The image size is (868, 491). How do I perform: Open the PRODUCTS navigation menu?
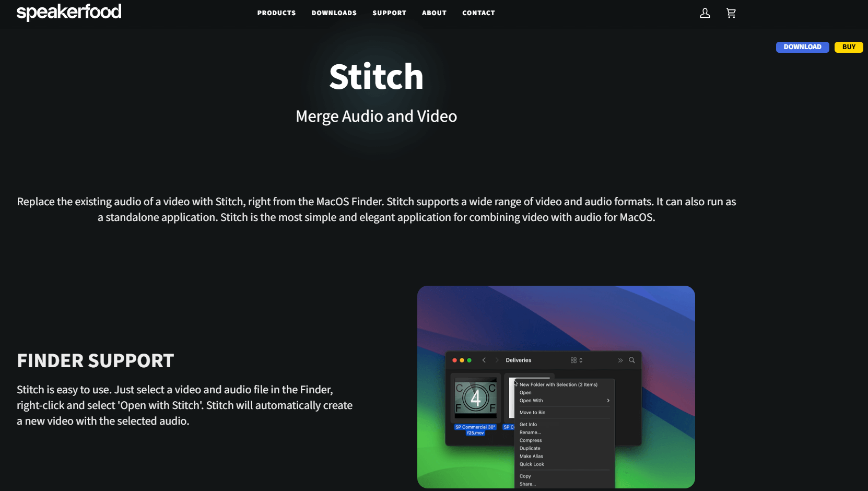pyautogui.click(x=276, y=13)
